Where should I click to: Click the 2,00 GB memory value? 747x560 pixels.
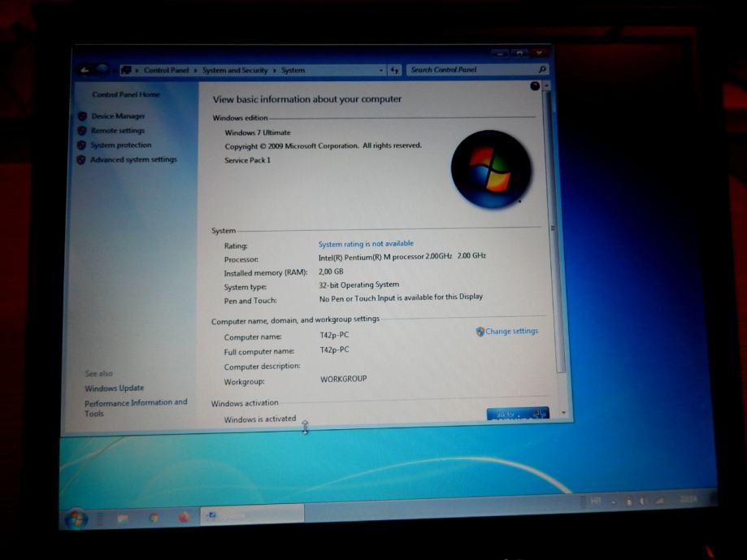331,271
